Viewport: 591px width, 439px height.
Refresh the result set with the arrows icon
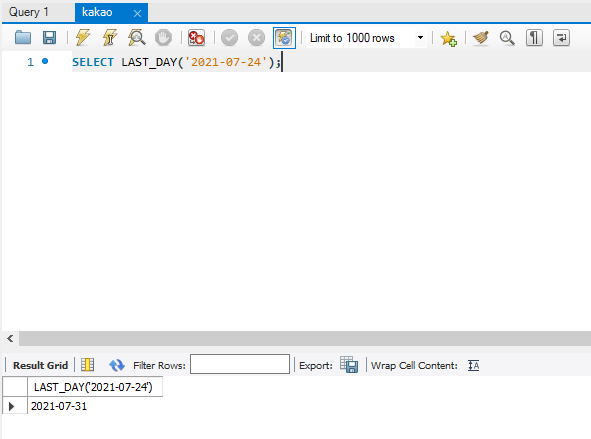click(117, 365)
